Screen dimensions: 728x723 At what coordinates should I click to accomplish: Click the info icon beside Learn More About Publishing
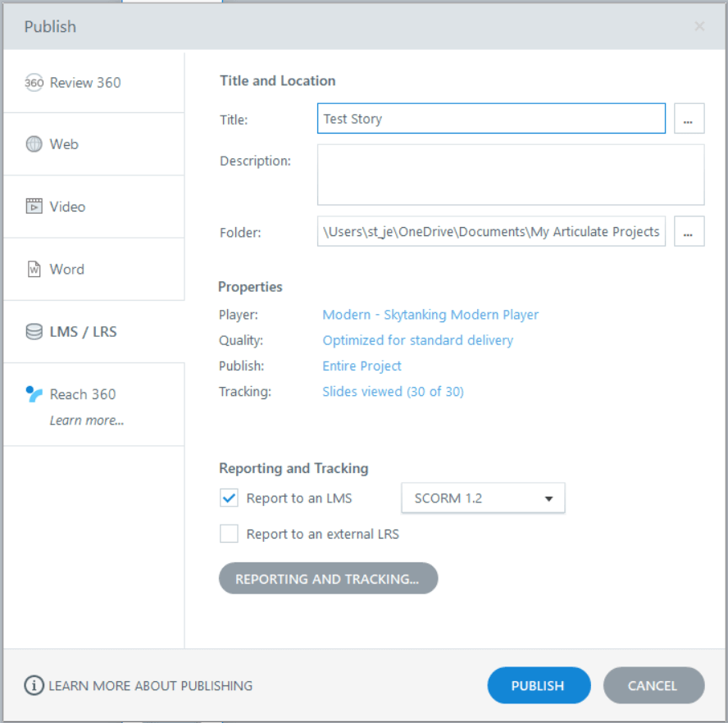(x=34, y=685)
